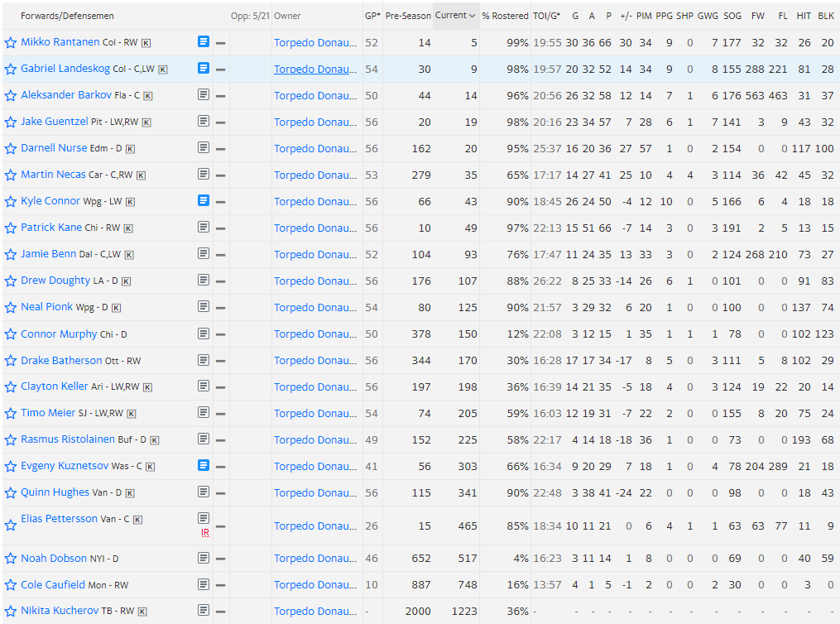Sort the table by the Pre-Season column

click(x=407, y=16)
